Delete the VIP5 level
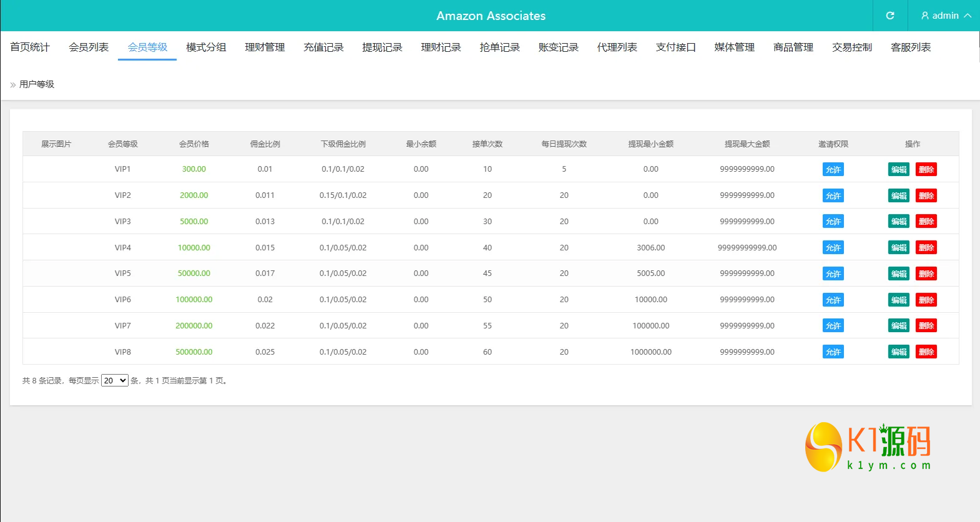This screenshot has height=522, width=980. [x=926, y=273]
